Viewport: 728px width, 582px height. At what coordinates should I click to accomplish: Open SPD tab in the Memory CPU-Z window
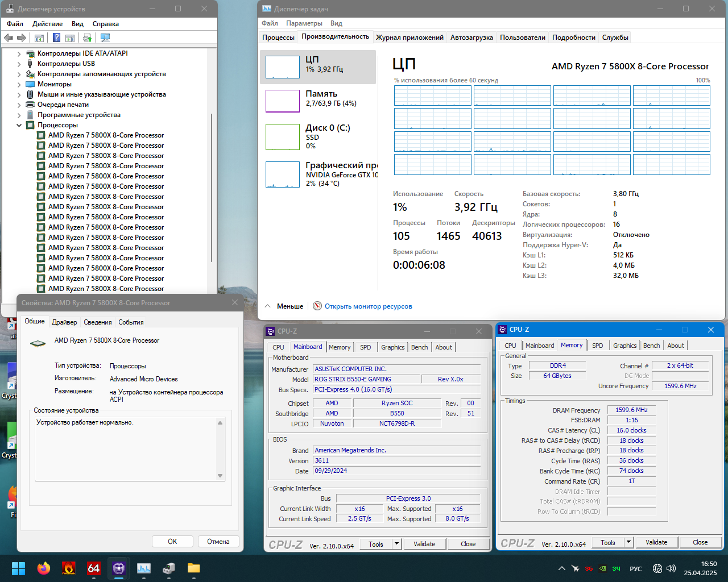pyautogui.click(x=598, y=346)
